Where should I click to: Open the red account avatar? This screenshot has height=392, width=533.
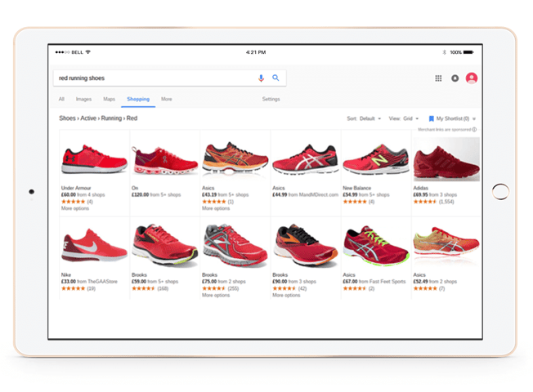click(472, 78)
